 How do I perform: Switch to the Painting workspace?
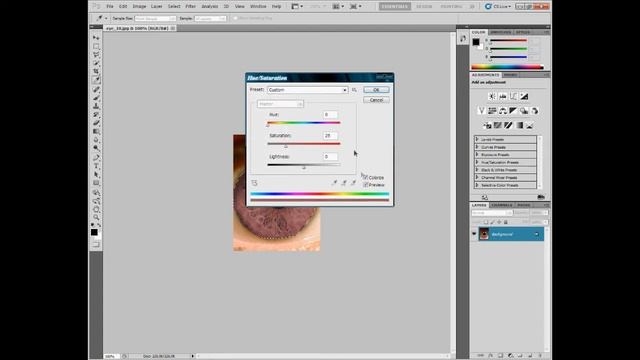(x=451, y=7)
